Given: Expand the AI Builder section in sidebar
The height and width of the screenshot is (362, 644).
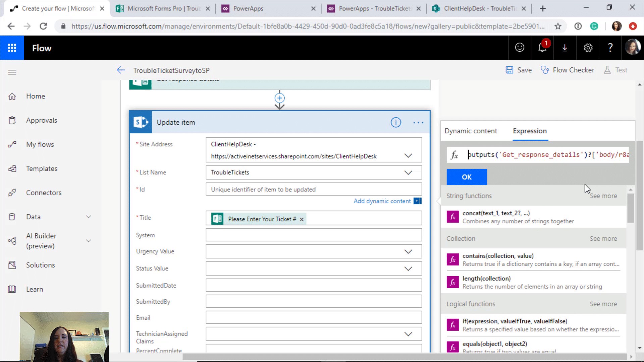Looking at the screenshot, I should 89,241.
